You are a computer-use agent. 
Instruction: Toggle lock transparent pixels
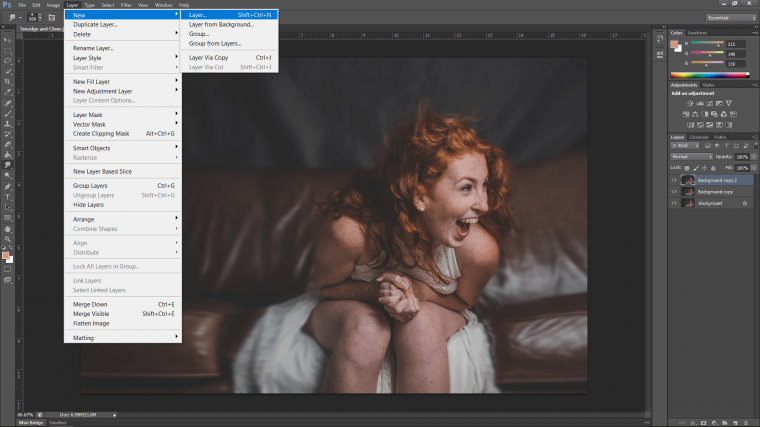[687, 168]
